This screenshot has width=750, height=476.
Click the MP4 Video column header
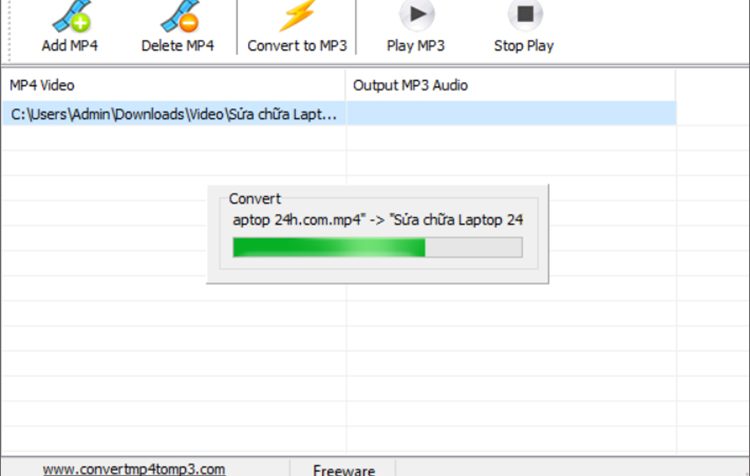pos(173,85)
